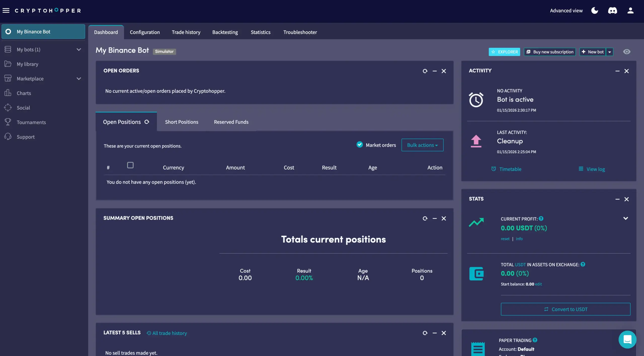Toggle the eye visibility icon near New bot
The height and width of the screenshot is (356, 644).
(x=627, y=52)
